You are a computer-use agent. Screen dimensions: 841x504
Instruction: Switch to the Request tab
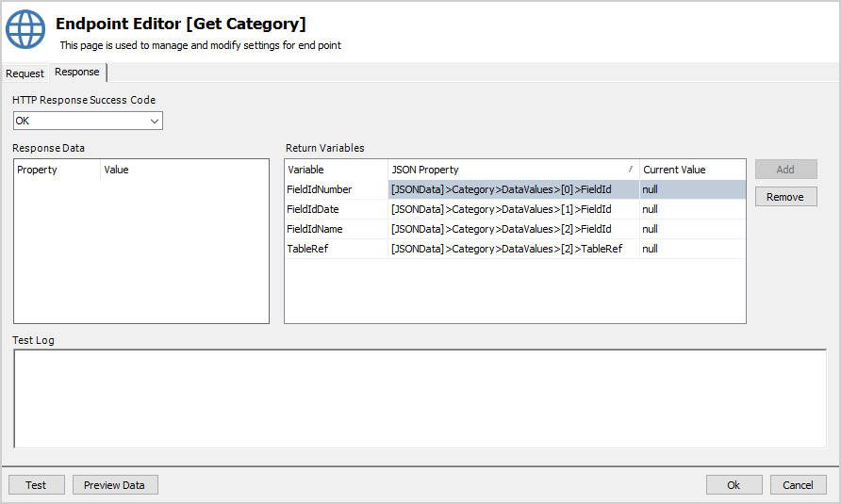click(25, 73)
